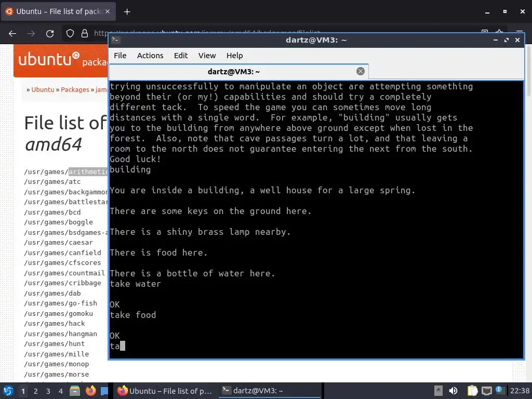Open the terminal Edit menu
The height and width of the screenshot is (399, 532).
181,56
